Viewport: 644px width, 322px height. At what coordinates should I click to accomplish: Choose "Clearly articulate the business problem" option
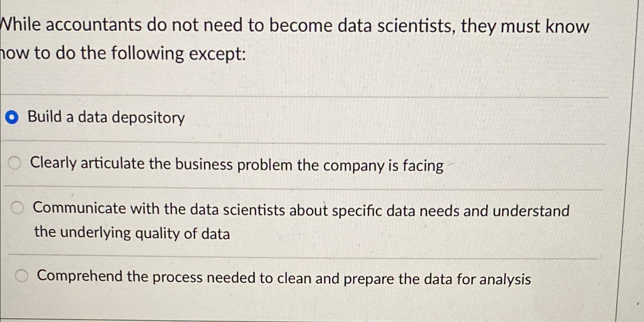click(x=15, y=163)
